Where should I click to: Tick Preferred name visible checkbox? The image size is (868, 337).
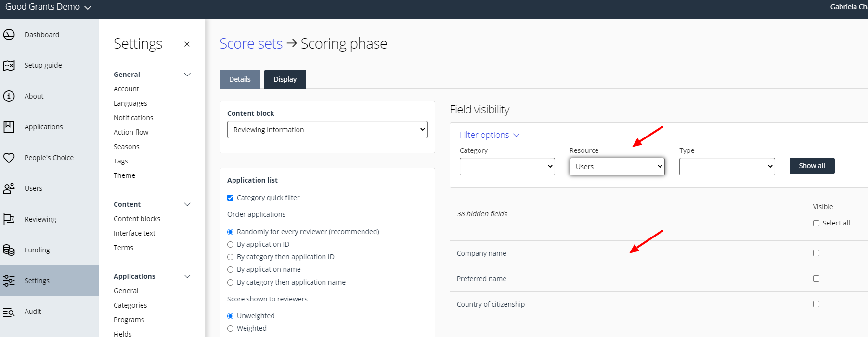coord(816,278)
